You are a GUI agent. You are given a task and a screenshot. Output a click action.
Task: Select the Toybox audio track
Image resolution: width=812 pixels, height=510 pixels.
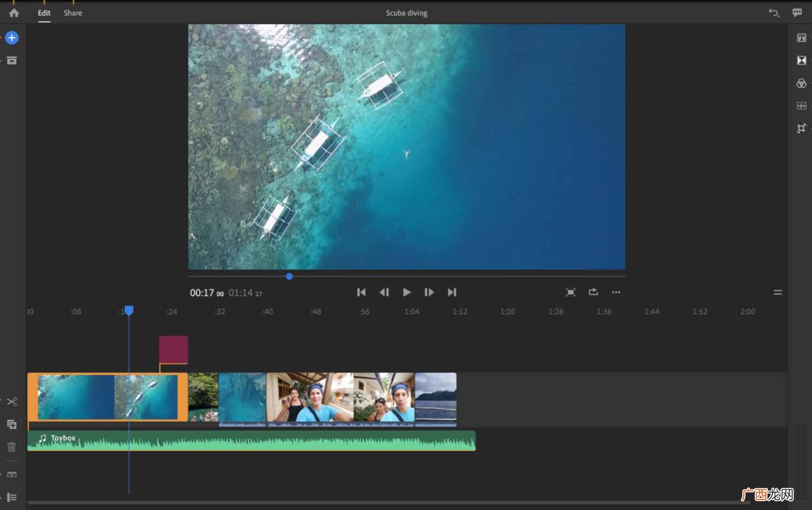pos(252,441)
